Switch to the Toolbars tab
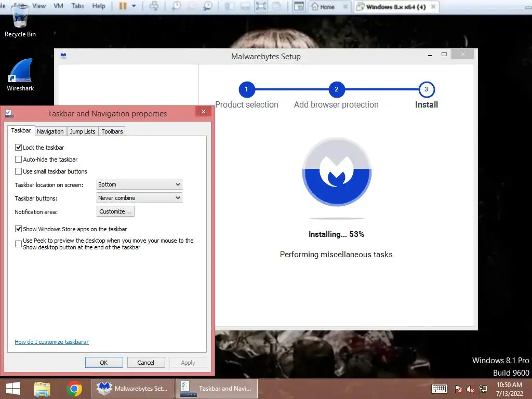532x399 pixels. 112,131
